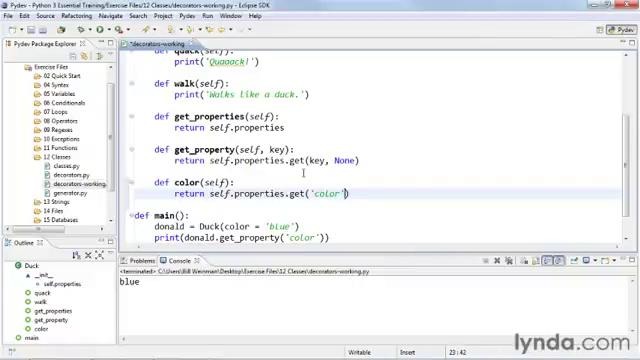Viewport: 640px width, 360px height.
Task: Clear the console output
Action: click(x=524, y=260)
